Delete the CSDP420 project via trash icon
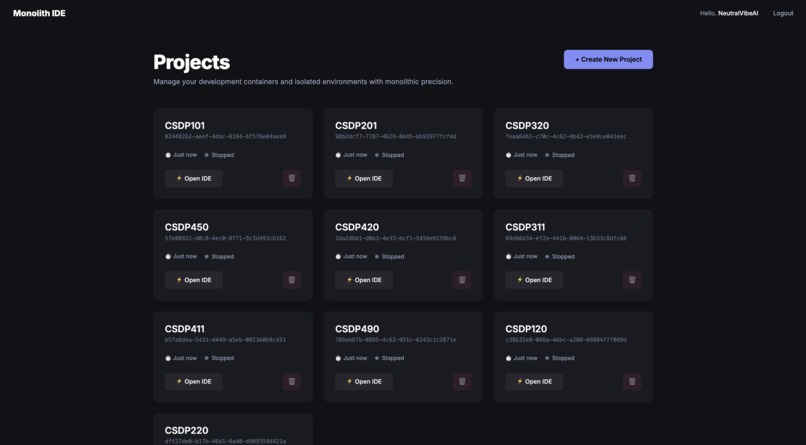806x445 pixels. pyautogui.click(x=462, y=280)
